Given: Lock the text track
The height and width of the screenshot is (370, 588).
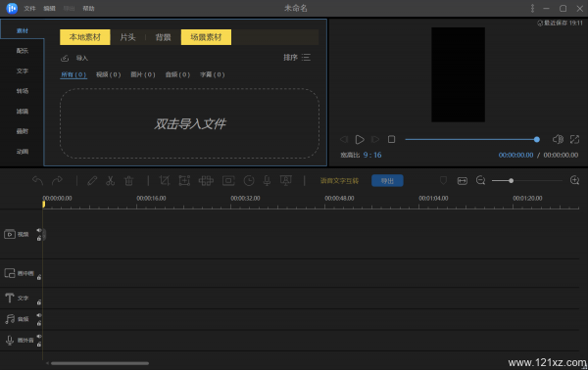Looking at the screenshot, I should [39, 301].
